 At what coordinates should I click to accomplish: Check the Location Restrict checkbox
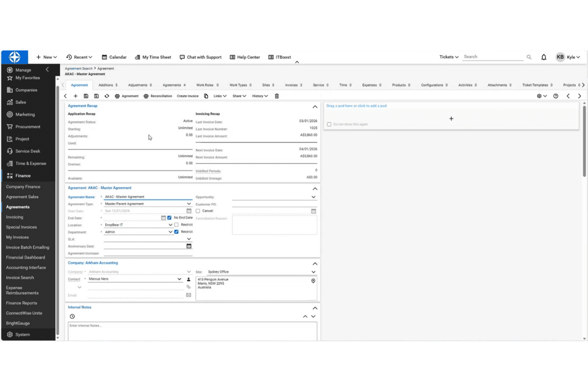pos(176,225)
